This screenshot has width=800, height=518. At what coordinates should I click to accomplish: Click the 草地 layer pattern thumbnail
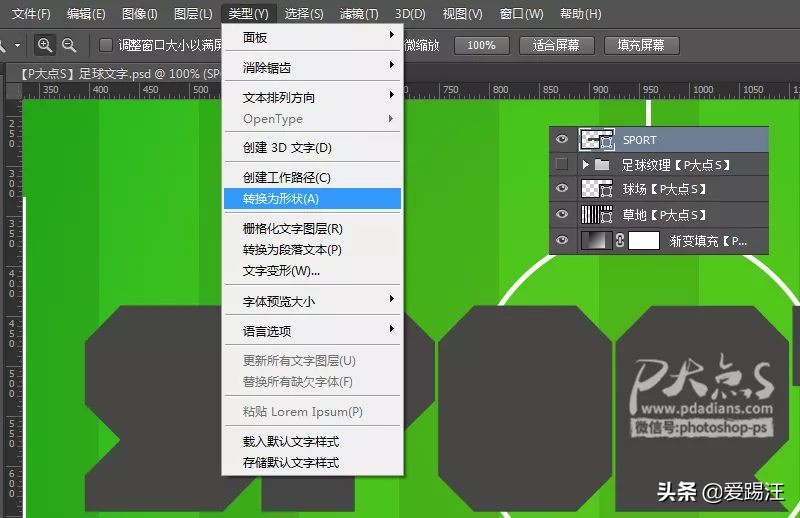596,214
